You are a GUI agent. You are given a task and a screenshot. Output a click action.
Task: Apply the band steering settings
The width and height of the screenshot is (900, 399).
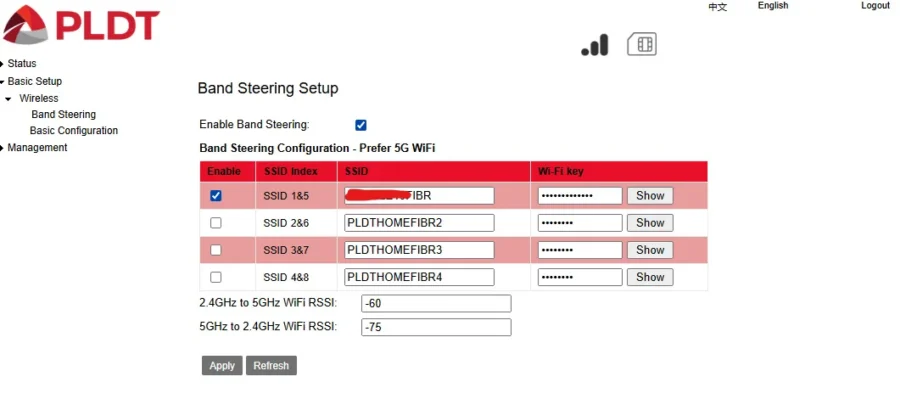[222, 366]
